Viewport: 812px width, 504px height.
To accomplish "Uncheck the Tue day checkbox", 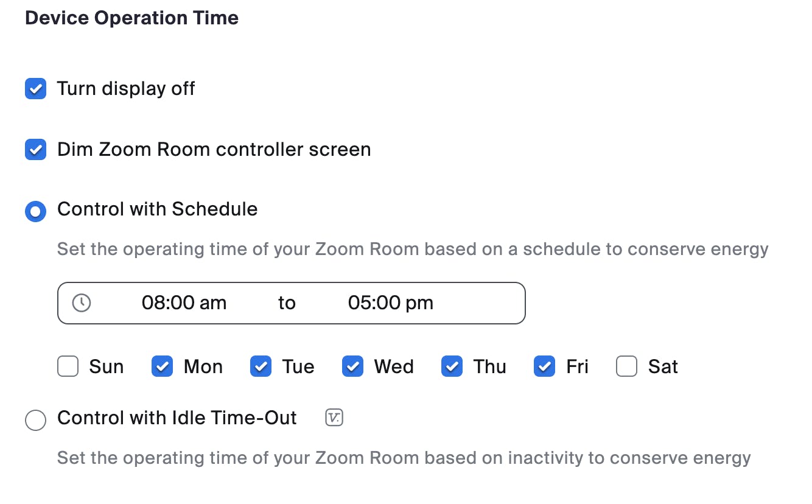I will [x=261, y=367].
